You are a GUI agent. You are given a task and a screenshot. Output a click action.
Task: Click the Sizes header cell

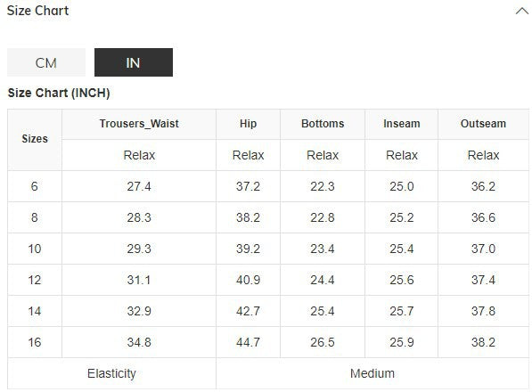(35, 139)
